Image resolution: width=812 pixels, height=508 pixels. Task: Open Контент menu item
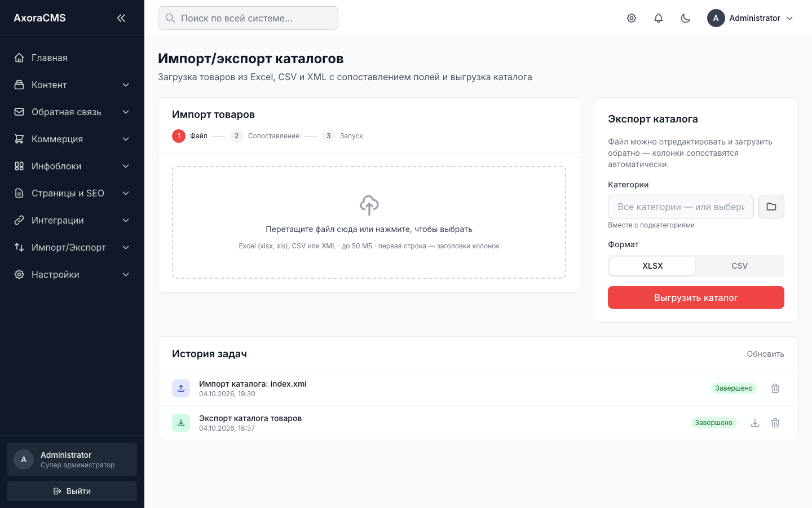[x=72, y=85]
